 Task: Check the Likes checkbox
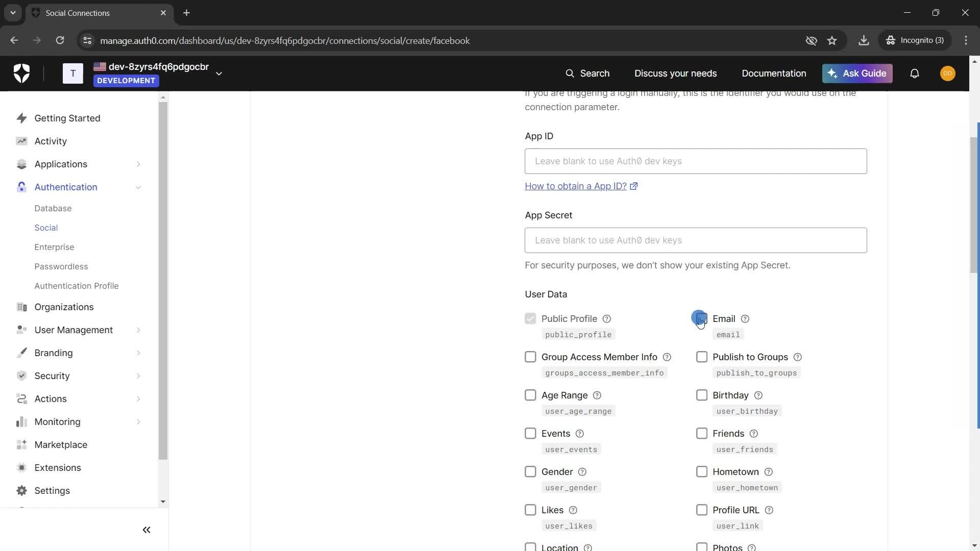(x=530, y=510)
